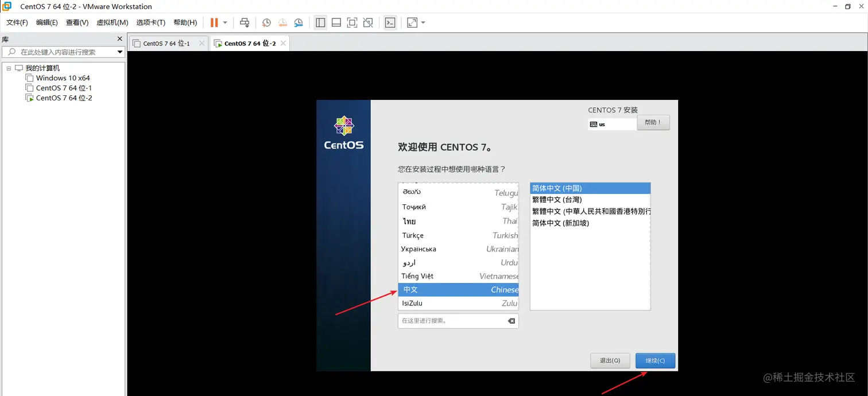Open the 查看(V) menu
This screenshot has width=868, height=396.
click(x=77, y=22)
